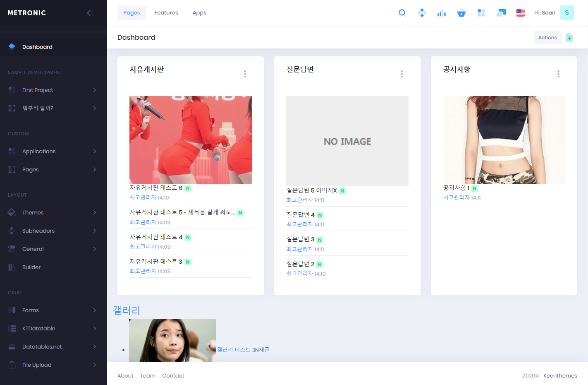Open the 자유게시판 card three-dot menu
This screenshot has height=385, width=588.
click(x=245, y=74)
